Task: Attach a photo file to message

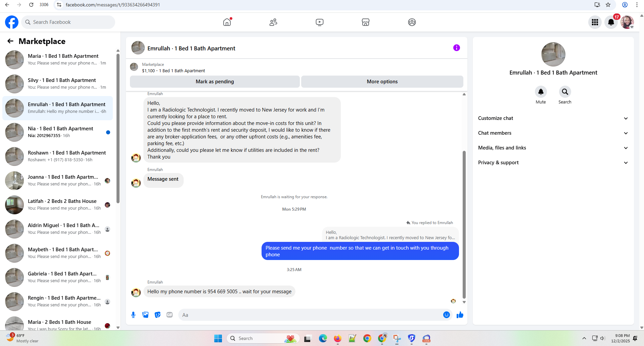Action: point(145,315)
